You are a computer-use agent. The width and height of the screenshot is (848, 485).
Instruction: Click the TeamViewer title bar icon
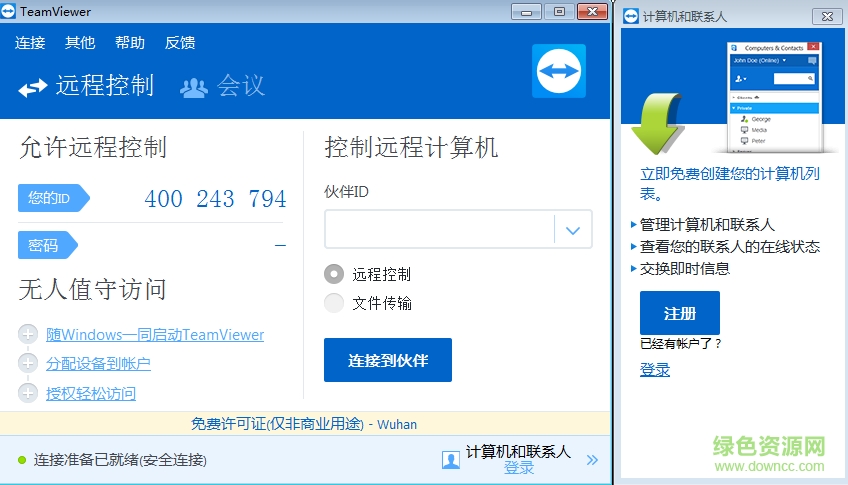click(x=8, y=11)
